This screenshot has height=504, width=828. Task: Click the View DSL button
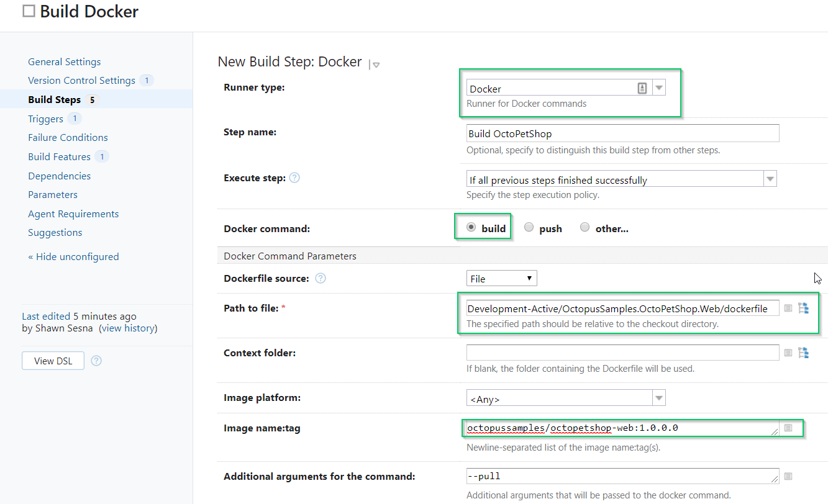point(53,361)
